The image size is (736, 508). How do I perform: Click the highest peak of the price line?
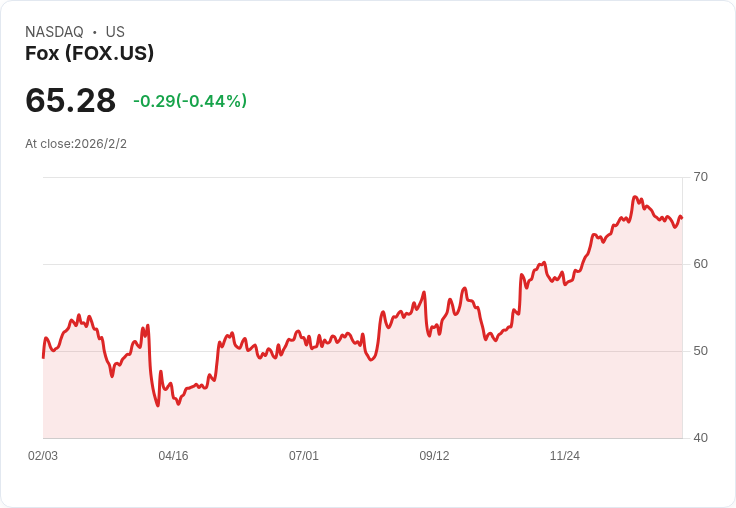pyautogui.click(x=635, y=197)
